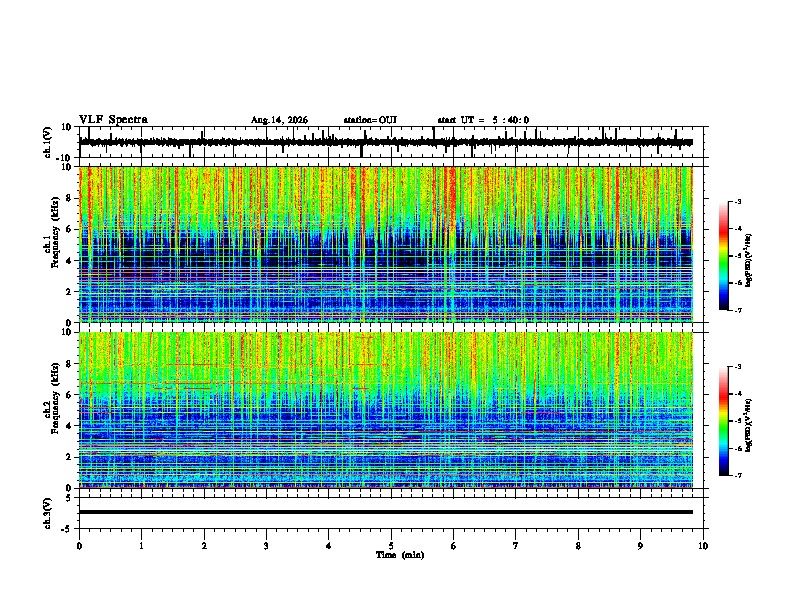Click the ch.1 color scale PSD unit label

coord(750,260)
